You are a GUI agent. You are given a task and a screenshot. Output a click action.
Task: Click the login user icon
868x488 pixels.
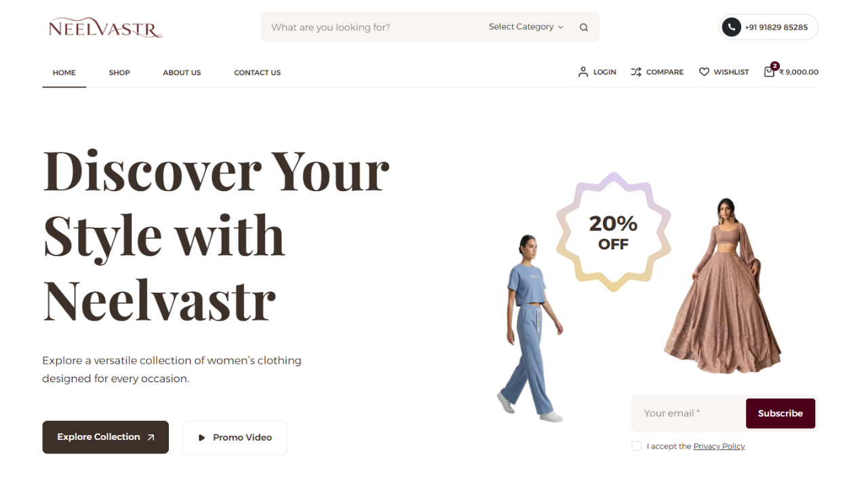click(583, 72)
